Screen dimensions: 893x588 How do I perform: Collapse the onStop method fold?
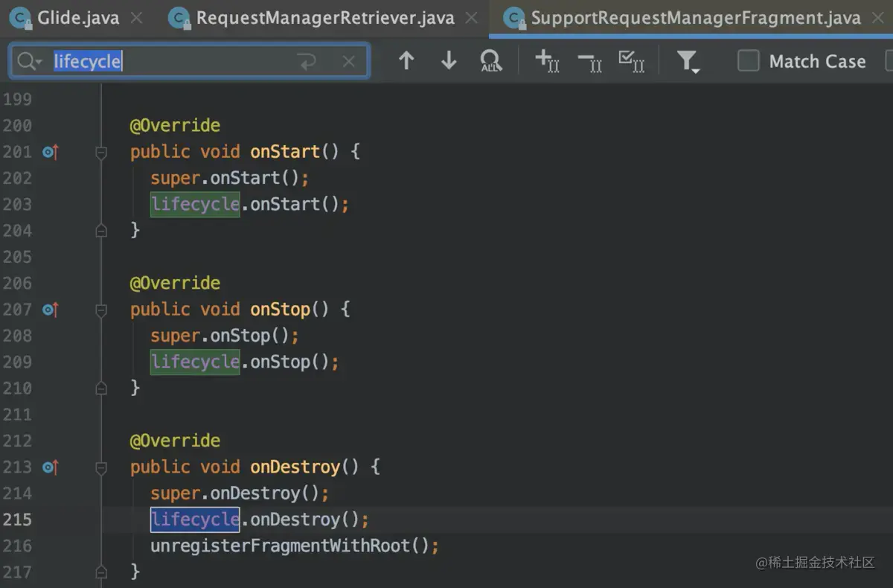pos(101,310)
